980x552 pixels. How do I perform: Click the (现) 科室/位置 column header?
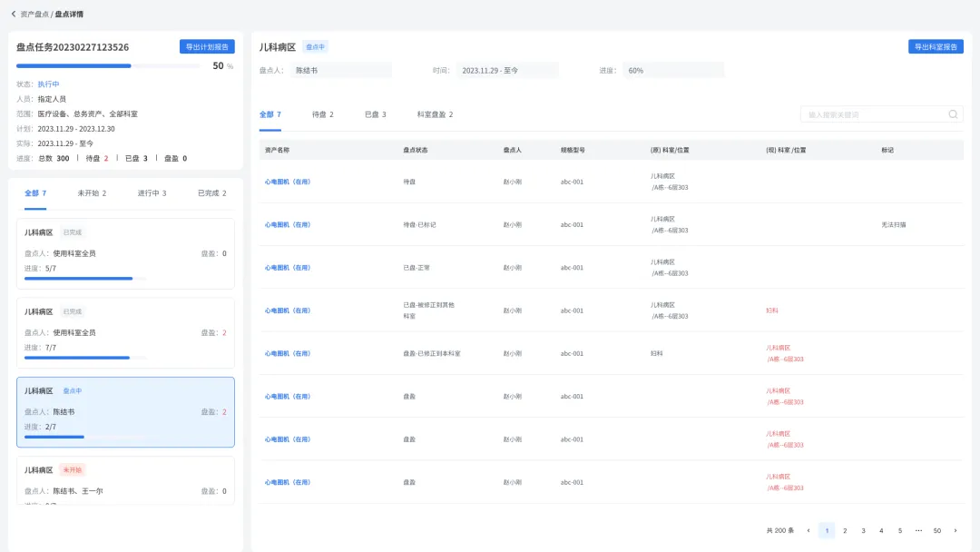[x=786, y=150]
